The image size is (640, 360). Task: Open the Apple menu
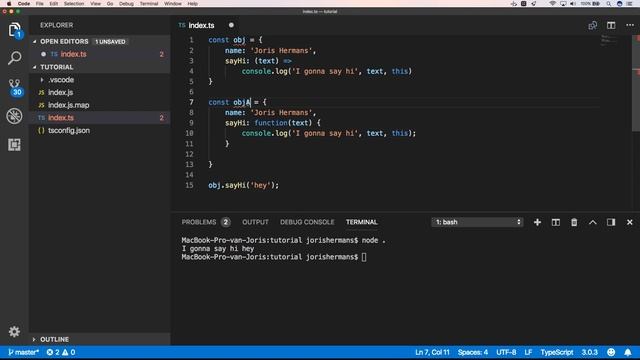9,4
